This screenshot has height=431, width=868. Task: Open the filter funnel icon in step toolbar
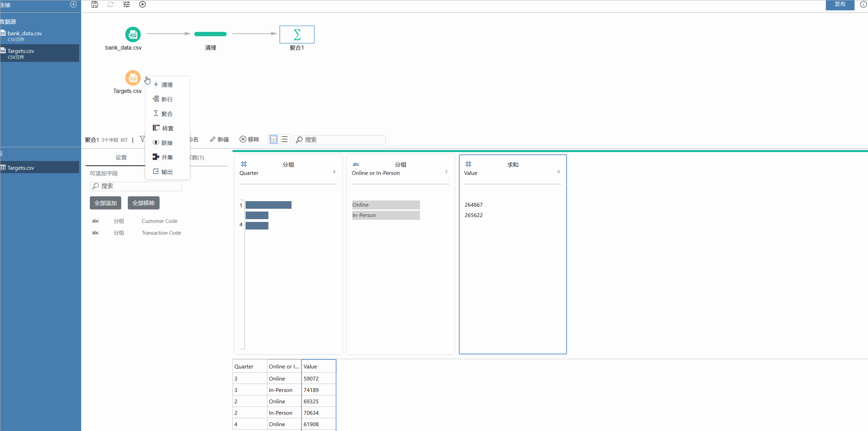click(142, 139)
